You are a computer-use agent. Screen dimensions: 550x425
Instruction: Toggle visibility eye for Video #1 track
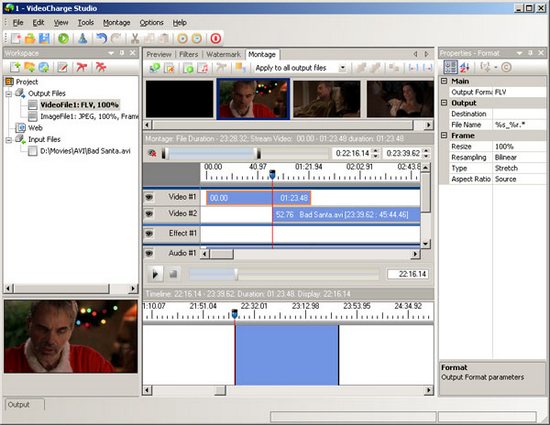pyautogui.click(x=149, y=197)
